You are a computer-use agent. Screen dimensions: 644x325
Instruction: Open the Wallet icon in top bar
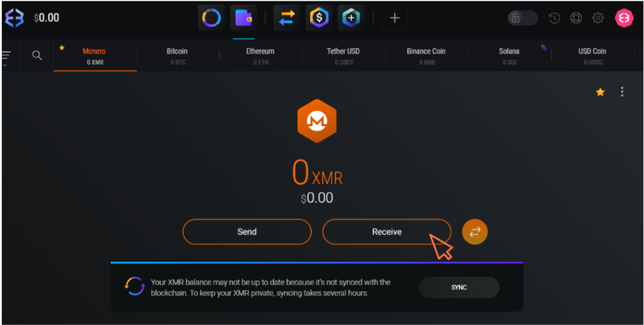pyautogui.click(x=243, y=18)
